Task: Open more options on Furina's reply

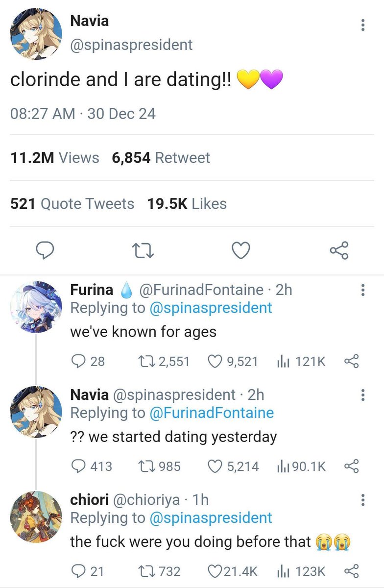Action: (x=362, y=290)
